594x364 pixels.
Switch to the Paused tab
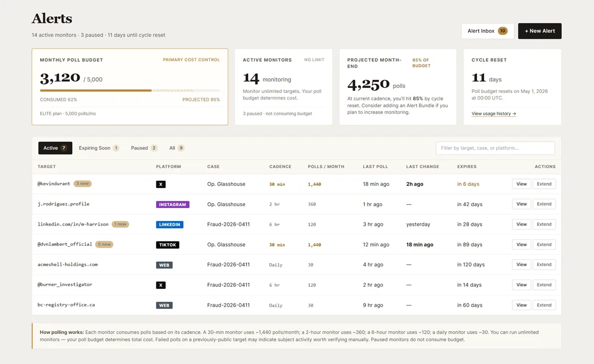[x=144, y=148]
